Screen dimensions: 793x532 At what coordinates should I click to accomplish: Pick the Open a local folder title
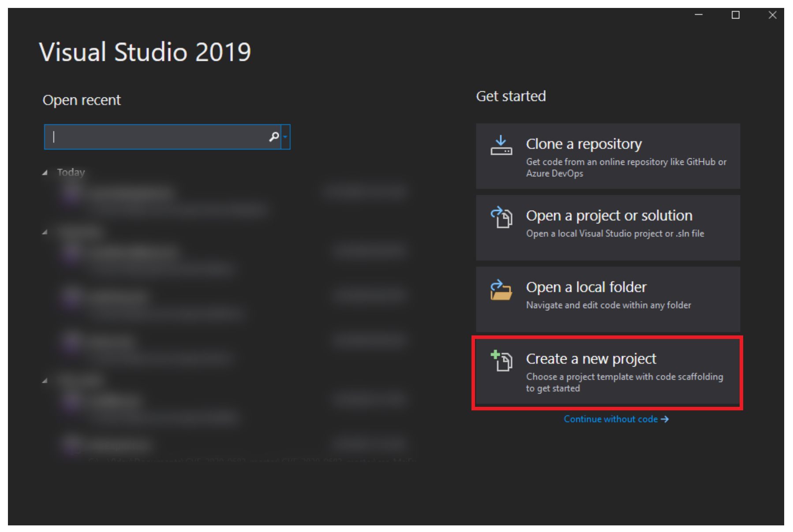click(586, 287)
